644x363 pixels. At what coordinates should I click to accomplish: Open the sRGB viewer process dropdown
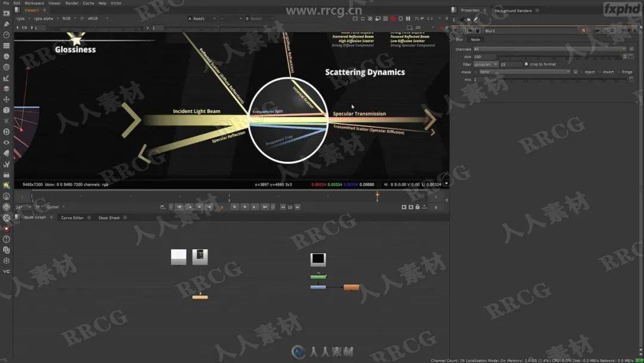point(98,19)
